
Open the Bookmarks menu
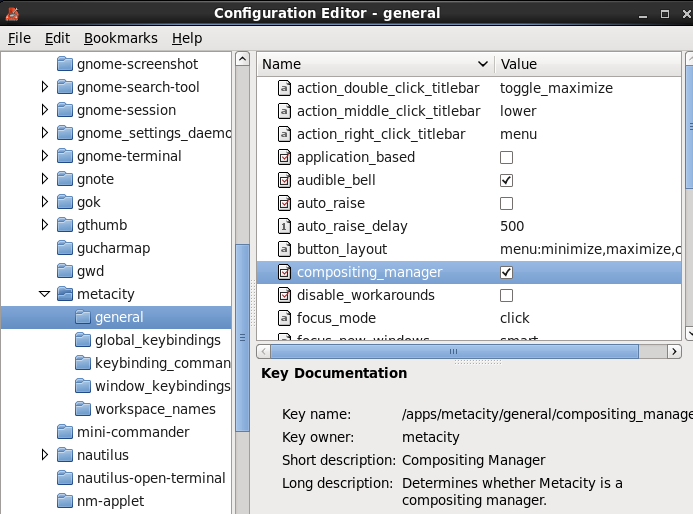tap(121, 38)
